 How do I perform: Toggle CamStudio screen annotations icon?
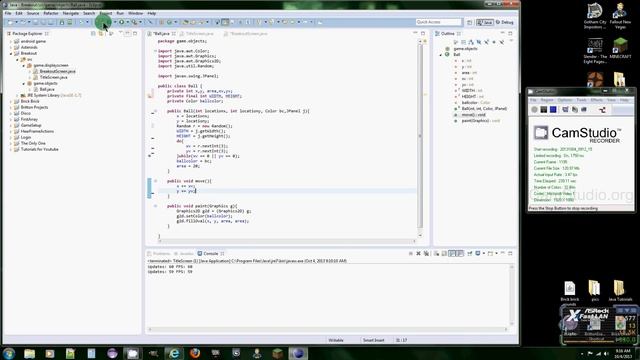click(x=565, y=109)
